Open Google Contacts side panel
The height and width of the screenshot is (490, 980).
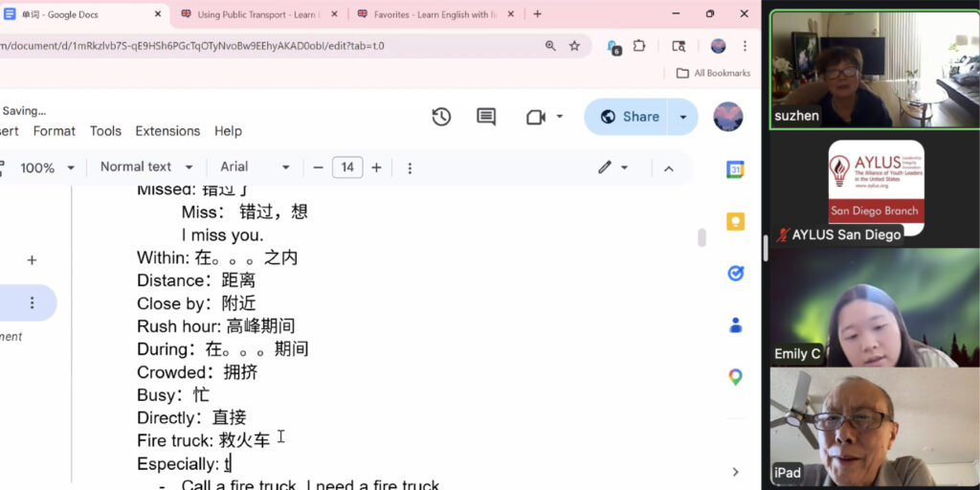735,324
